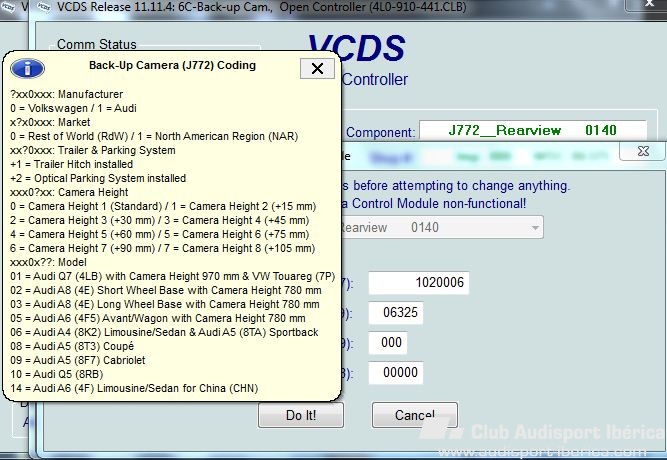Viewport: 667px width, 460px height.
Task: Click the coding field containing 1020006
Action: tap(419, 283)
